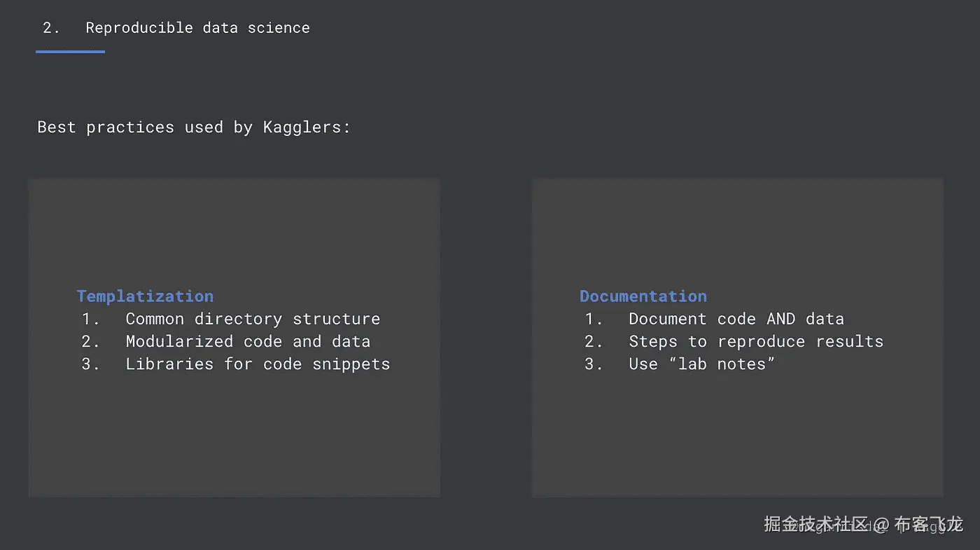Click the word "AND" in the Documentation list
Screen dimensions: 980x550
point(781,319)
